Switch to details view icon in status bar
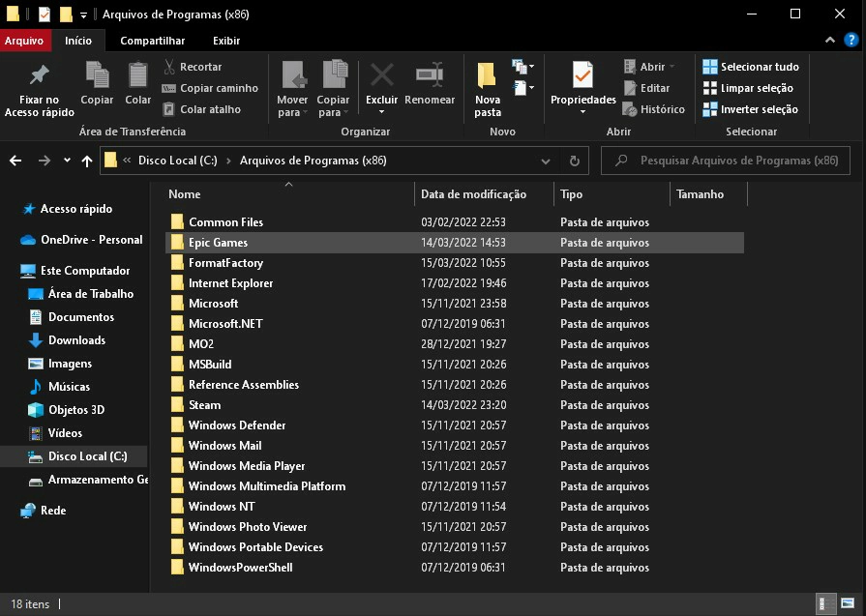 (x=825, y=603)
